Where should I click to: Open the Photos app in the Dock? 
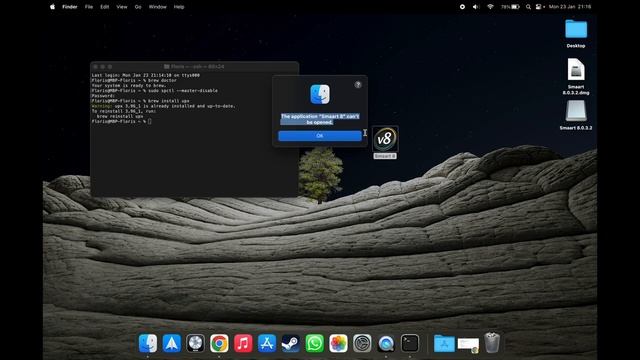coord(338,343)
